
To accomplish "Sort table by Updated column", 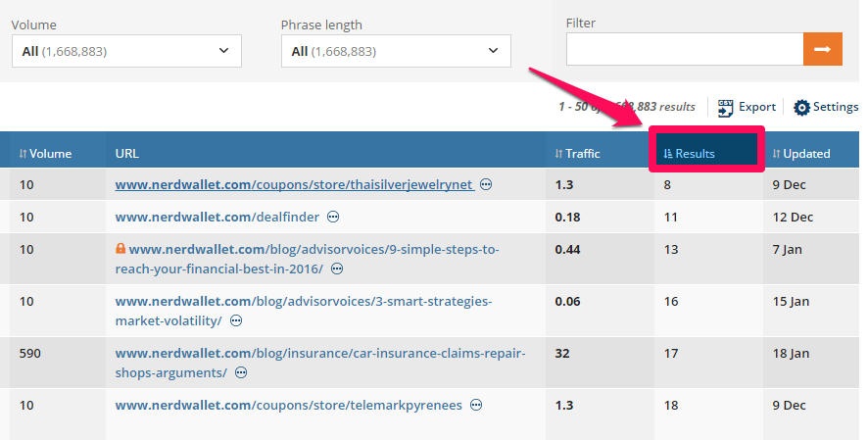I will (x=801, y=153).
